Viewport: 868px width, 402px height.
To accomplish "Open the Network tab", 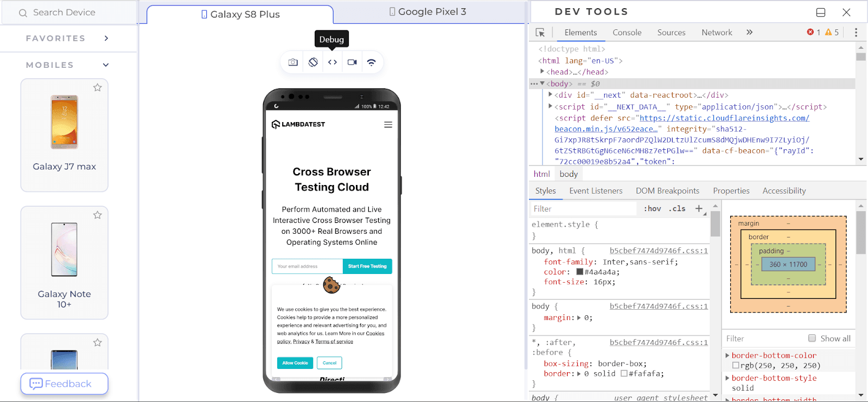I will pyautogui.click(x=717, y=33).
